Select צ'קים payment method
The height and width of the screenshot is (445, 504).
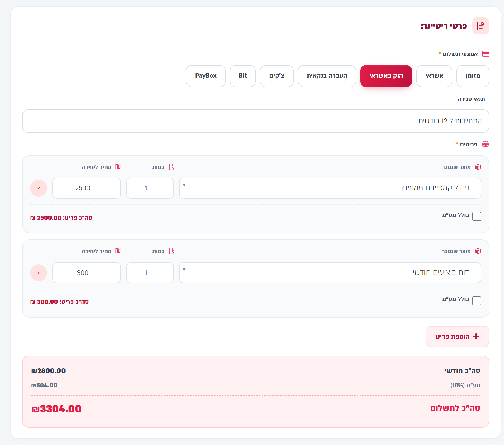tap(277, 76)
